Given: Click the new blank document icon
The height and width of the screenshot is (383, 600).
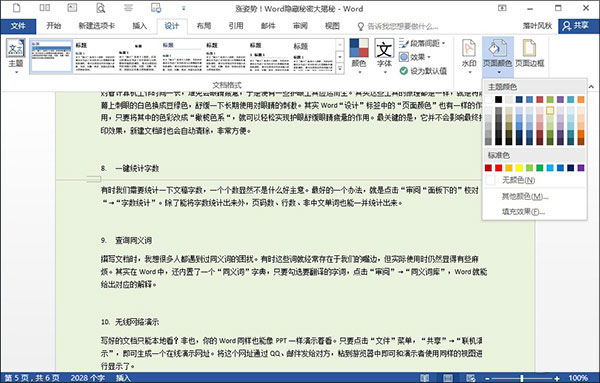Looking at the screenshot, I should coord(17,8).
